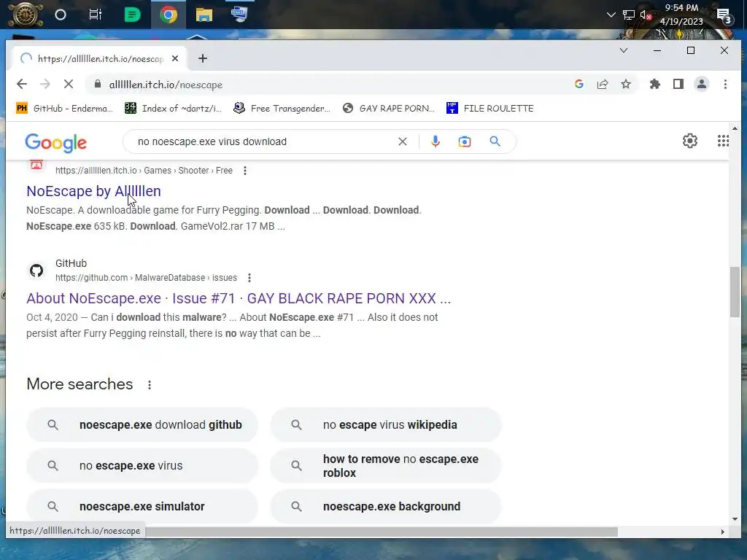Clear the search query with the X
This screenshot has width=747, height=560.
[403, 142]
